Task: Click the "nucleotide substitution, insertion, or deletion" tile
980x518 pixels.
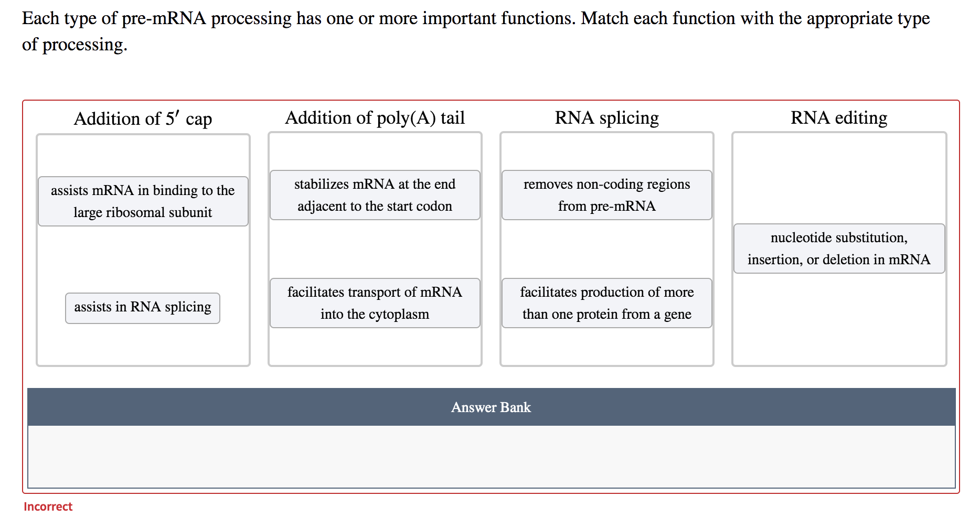Action: [838, 249]
